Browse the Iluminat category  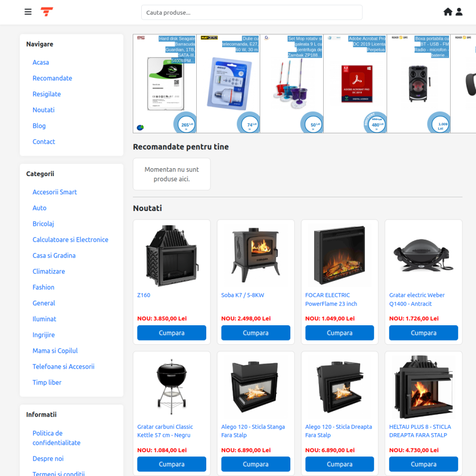tap(44, 319)
